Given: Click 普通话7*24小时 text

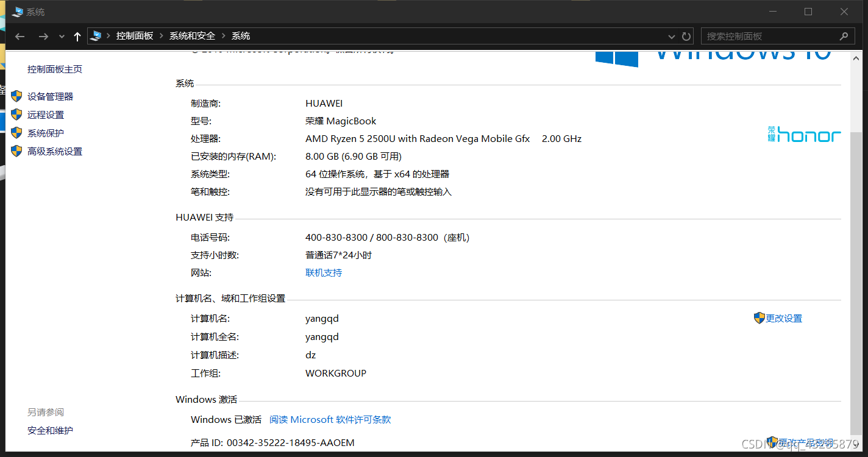Looking at the screenshot, I should coord(338,255).
